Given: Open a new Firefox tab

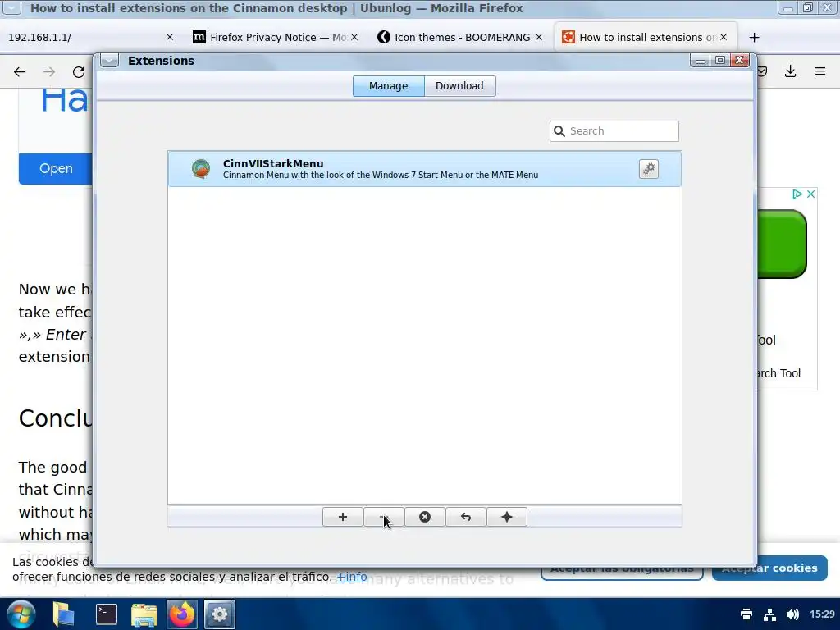Looking at the screenshot, I should (755, 38).
